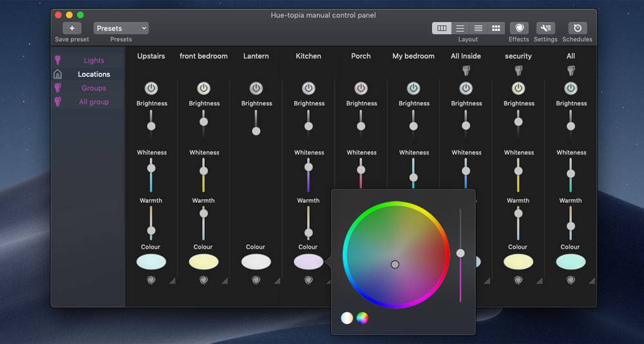The height and width of the screenshot is (344, 644).
Task: Open effects swirl icon for front bedroom
Action: 204,280
